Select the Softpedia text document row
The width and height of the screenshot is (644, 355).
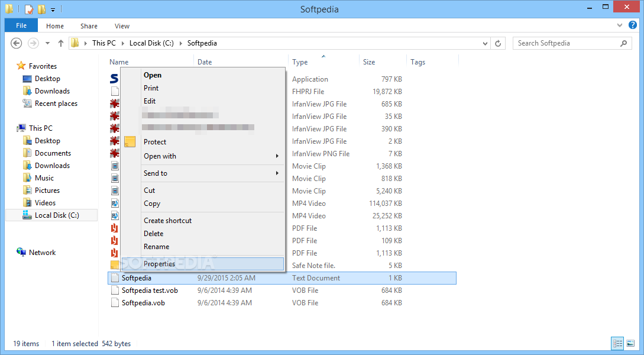click(281, 278)
